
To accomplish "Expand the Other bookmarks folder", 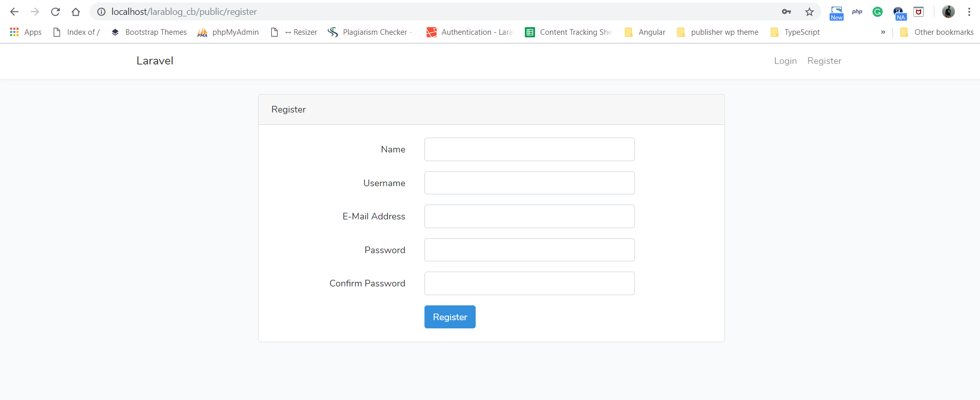I will pyautogui.click(x=936, y=32).
